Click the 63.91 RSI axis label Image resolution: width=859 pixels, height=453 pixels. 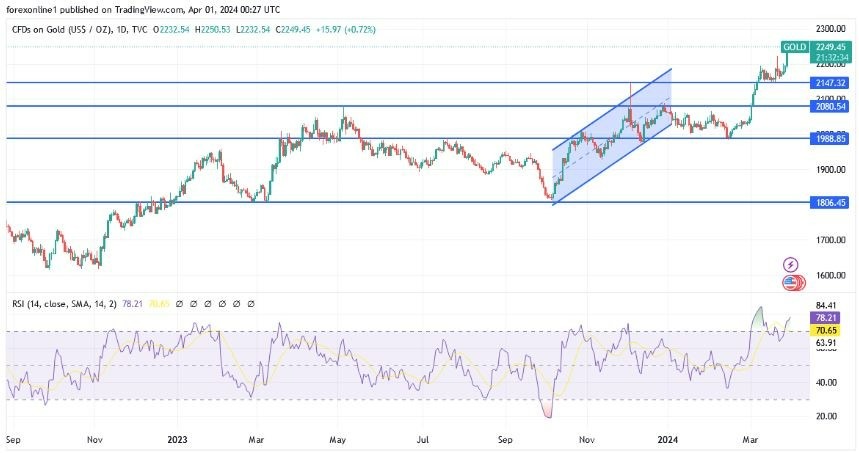pos(826,343)
